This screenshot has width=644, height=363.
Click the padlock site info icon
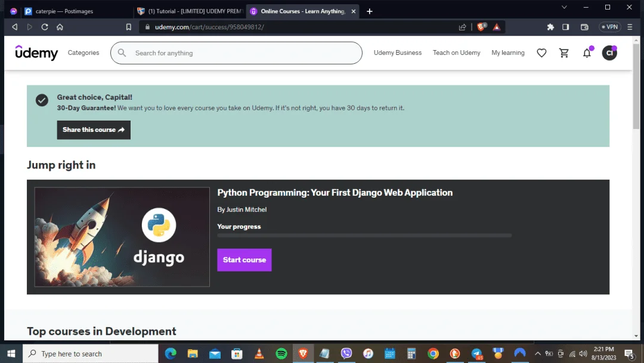pyautogui.click(x=147, y=27)
